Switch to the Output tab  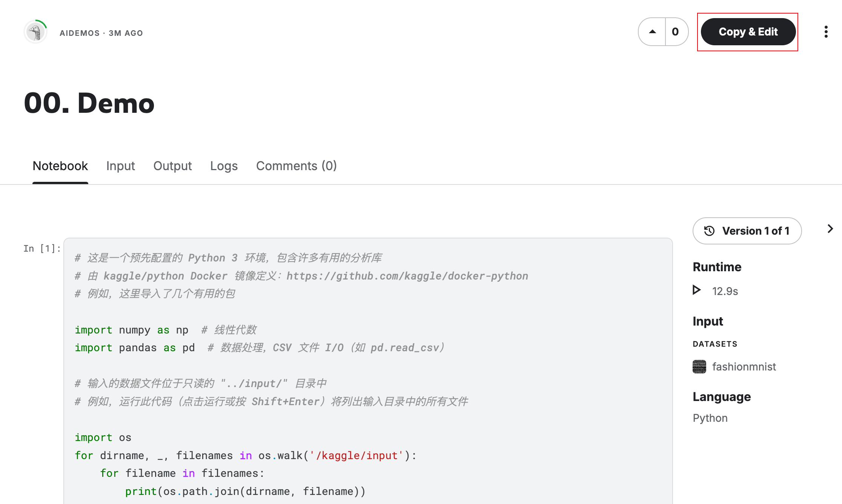(x=172, y=166)
